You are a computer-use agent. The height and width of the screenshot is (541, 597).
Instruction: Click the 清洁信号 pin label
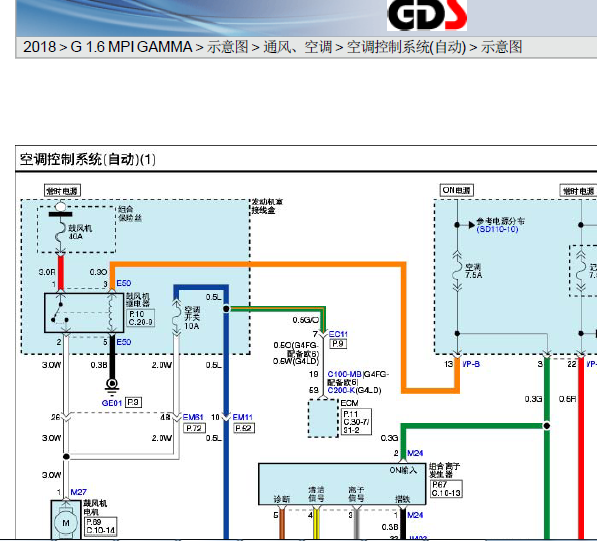316,494
